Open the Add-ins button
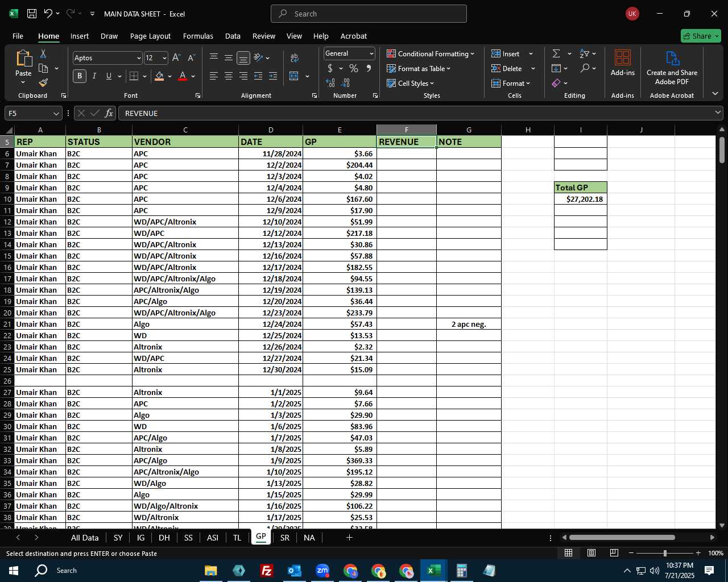This screenshot has width=728, height=582. [623, 63]
